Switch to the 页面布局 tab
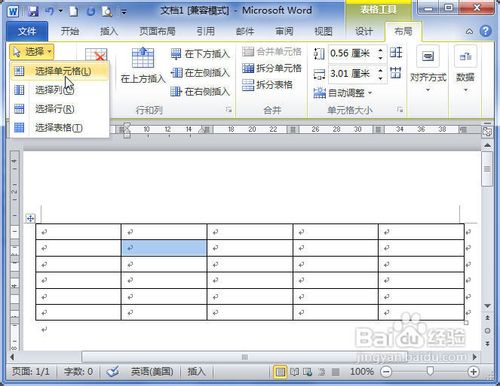 tap(157, 31)
